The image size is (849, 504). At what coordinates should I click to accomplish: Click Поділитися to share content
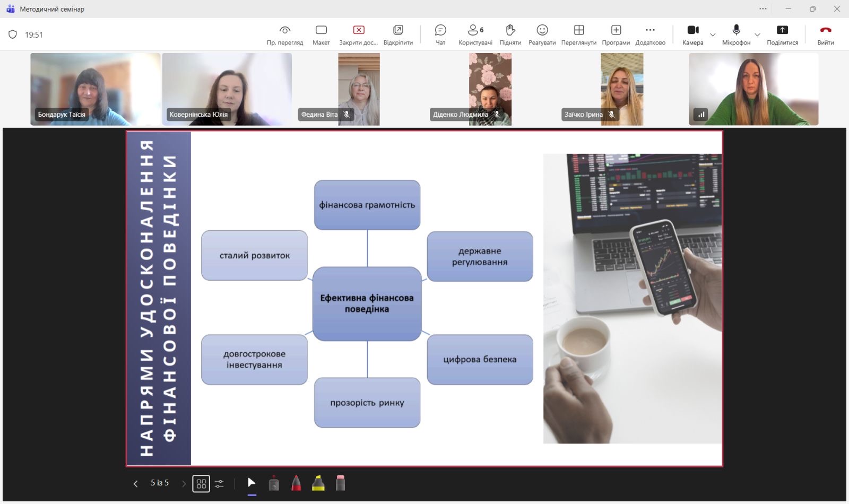[x=782, y=34]
